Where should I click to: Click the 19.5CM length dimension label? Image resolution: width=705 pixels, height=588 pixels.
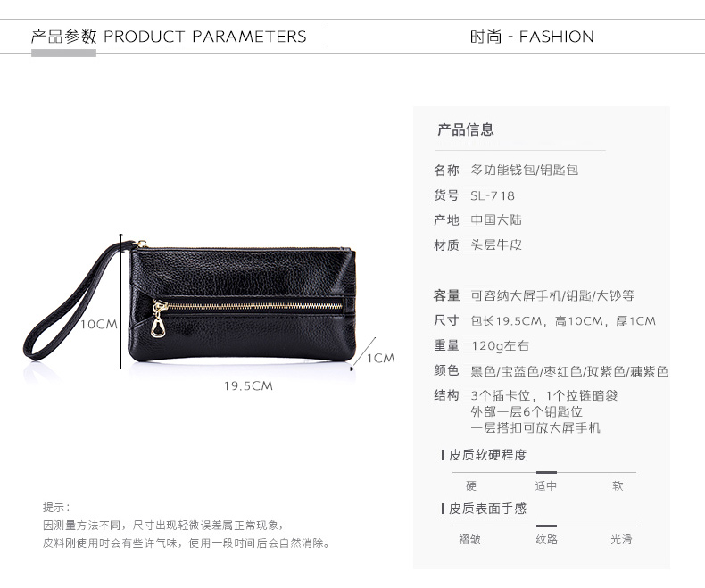pos(248,385)
